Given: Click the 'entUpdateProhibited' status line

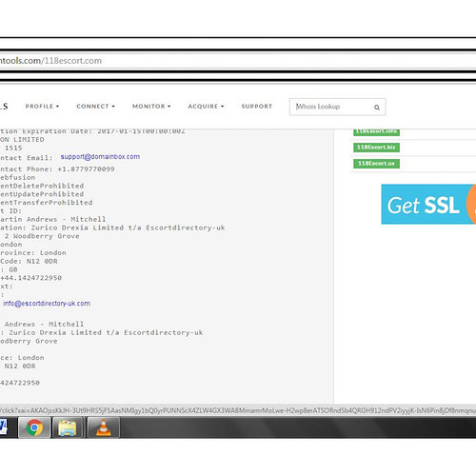Looking at the screenshot, I should pyautogui.click(x=42, y=194).
